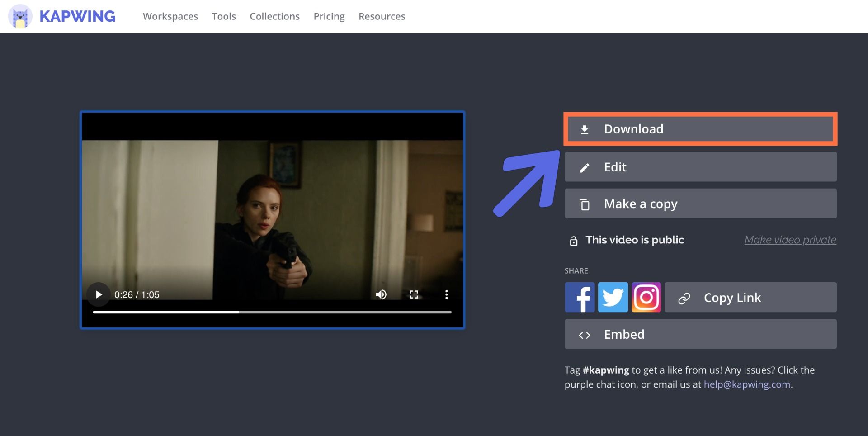
Task: Email support at help@kapwing.com
Action: point(747,384)
